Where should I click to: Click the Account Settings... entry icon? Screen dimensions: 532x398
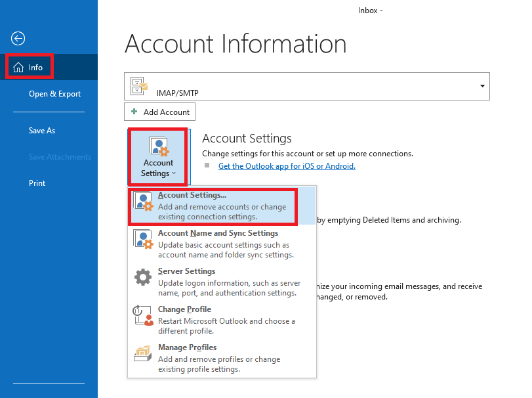pyautogui.click(x=143, y=202)
